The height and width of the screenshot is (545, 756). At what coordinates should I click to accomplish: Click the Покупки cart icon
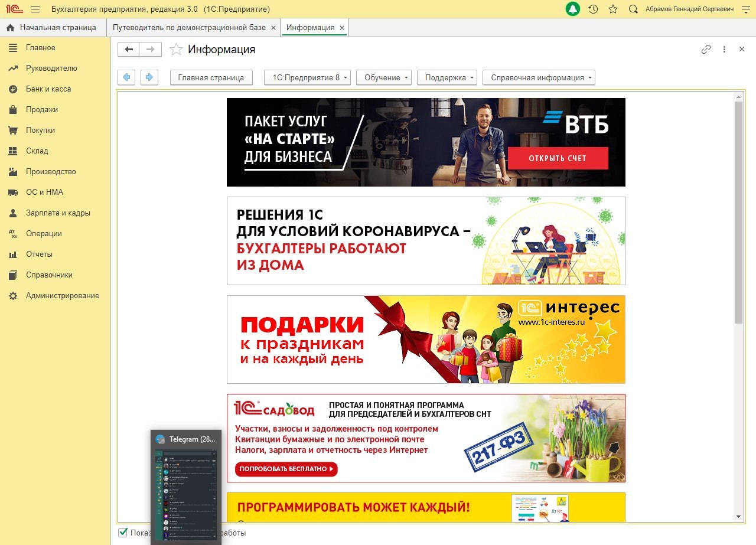[13, 130]
